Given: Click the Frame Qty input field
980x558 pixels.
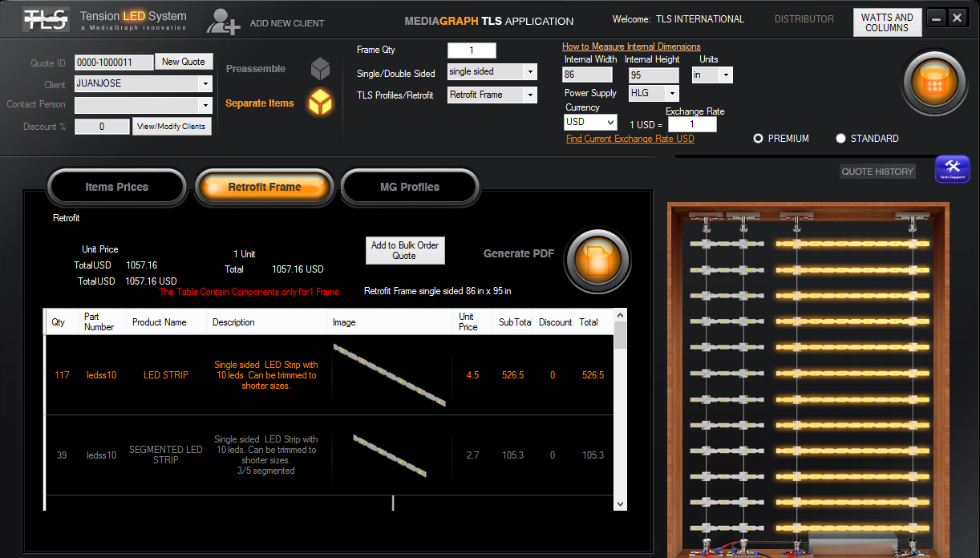Looking at the screenshot, I should (472, 51).
